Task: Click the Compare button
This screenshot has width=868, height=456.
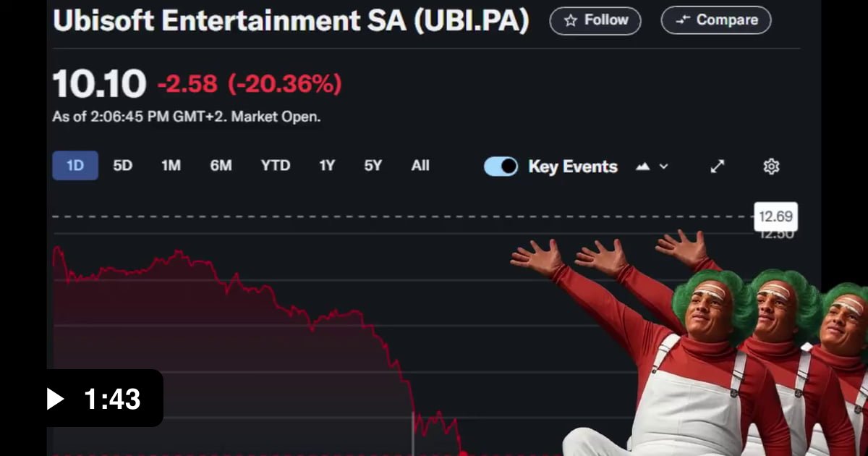Action: [x=715, y=20]
